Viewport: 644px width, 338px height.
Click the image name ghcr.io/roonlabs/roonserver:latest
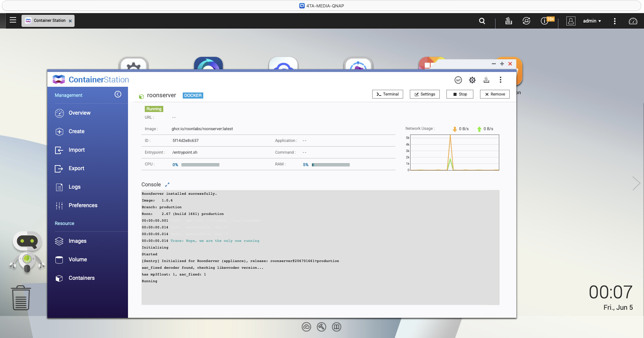[x=202, y=129]
